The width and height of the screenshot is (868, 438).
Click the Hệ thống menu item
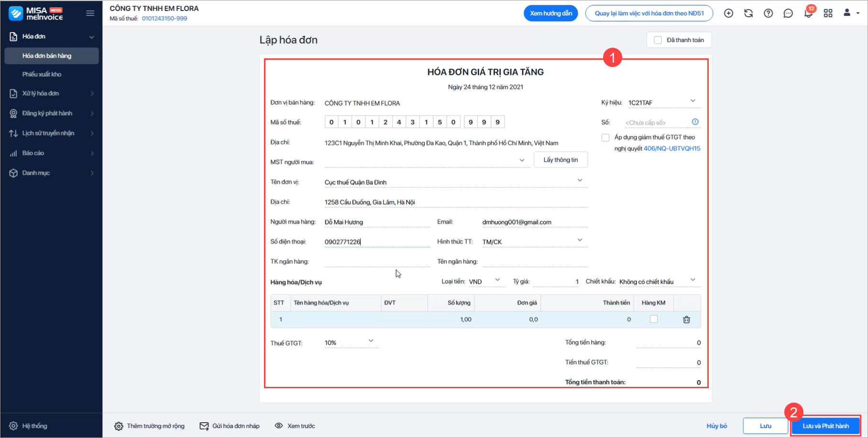(34, 426)
